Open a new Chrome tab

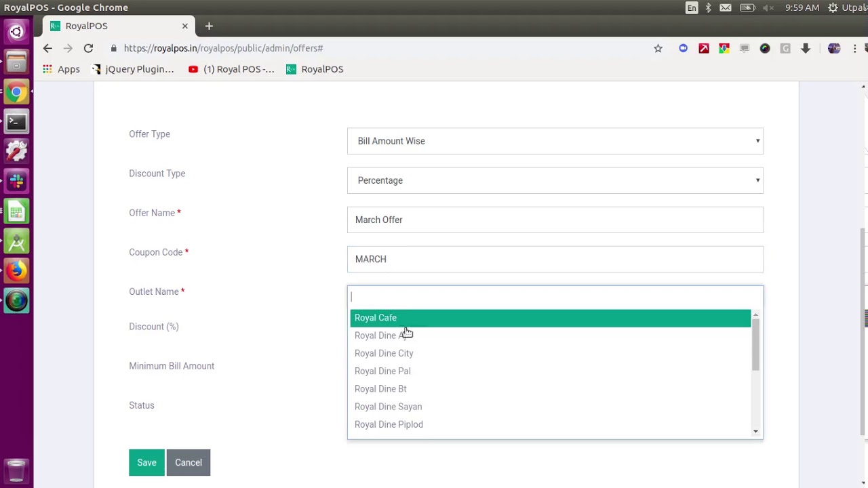(209, 26)
